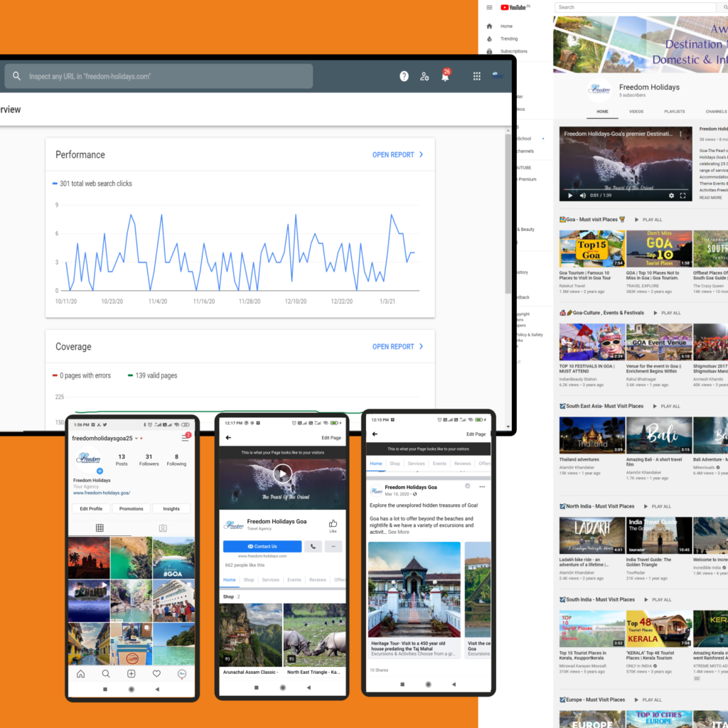Open Instagram hamburger menu with badge

(x=186, y=437)
